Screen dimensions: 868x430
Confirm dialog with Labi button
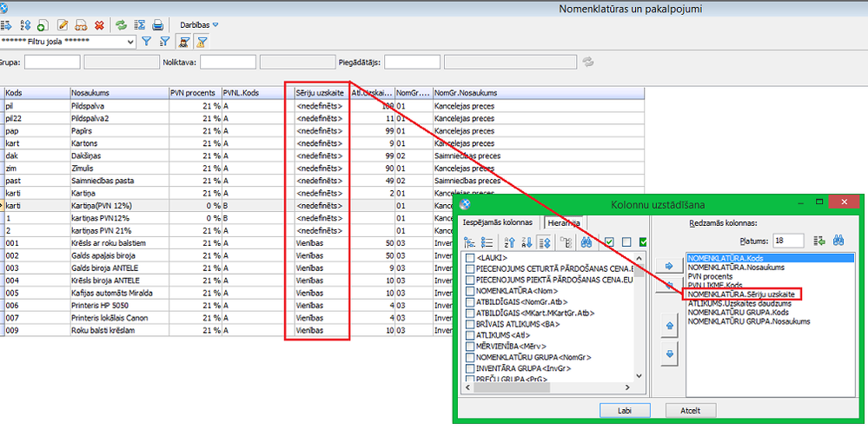tap(625, 411)
